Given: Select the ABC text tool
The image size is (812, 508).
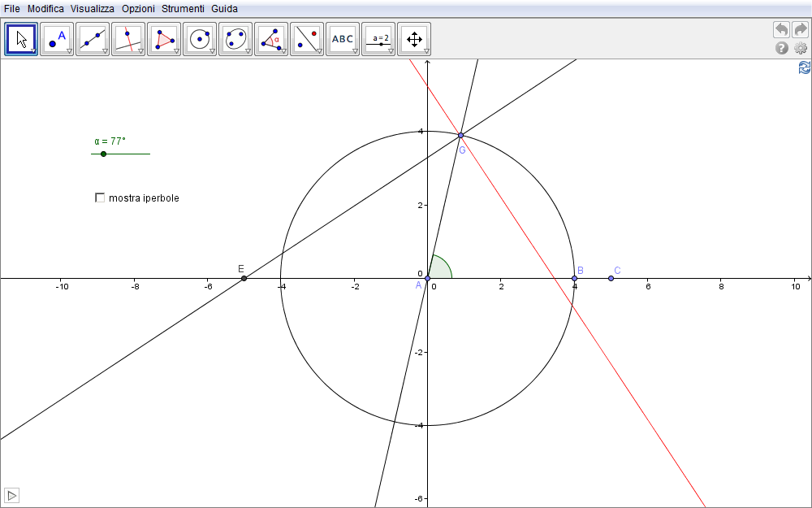Looking at the screenshot, I should pyautogui.click(x=343, y=38).
